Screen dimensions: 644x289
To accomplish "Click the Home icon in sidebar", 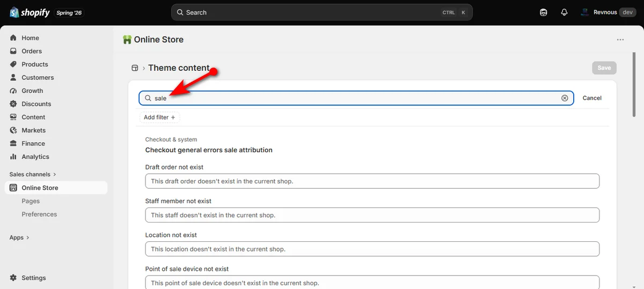I will (13, 38).
